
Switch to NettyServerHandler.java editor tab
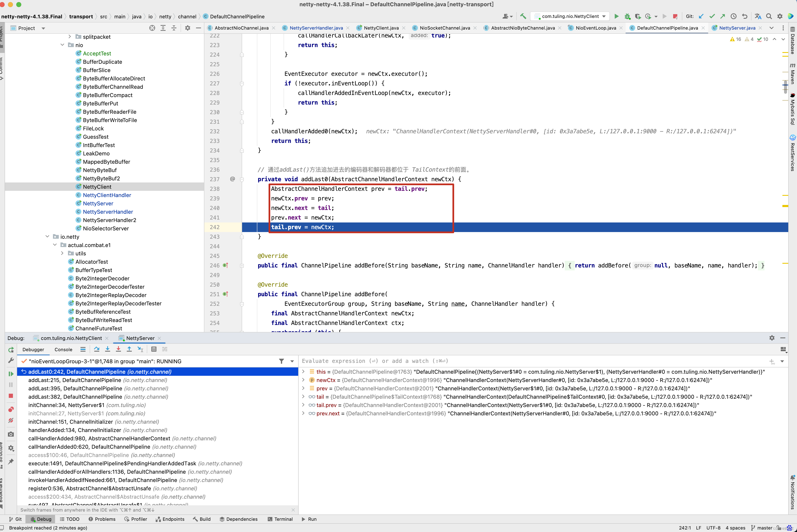tap(316, 28)
